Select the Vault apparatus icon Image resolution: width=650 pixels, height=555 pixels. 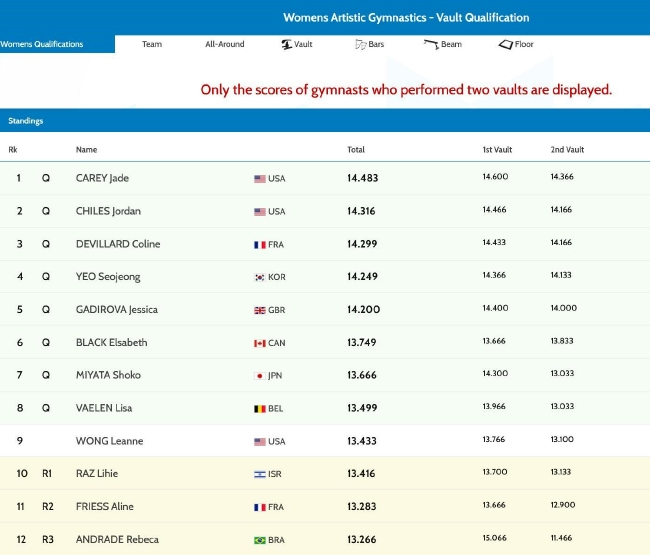tap(286, 44)
